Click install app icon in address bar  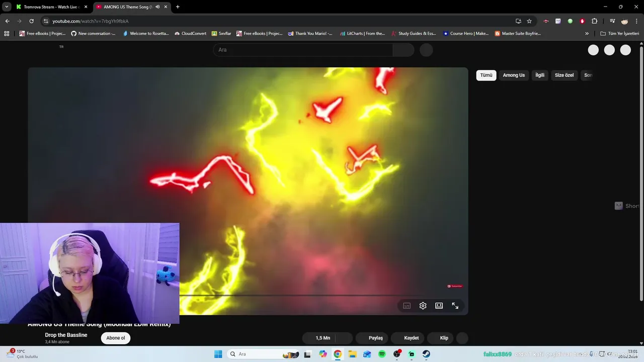click(x=518, y=21)
